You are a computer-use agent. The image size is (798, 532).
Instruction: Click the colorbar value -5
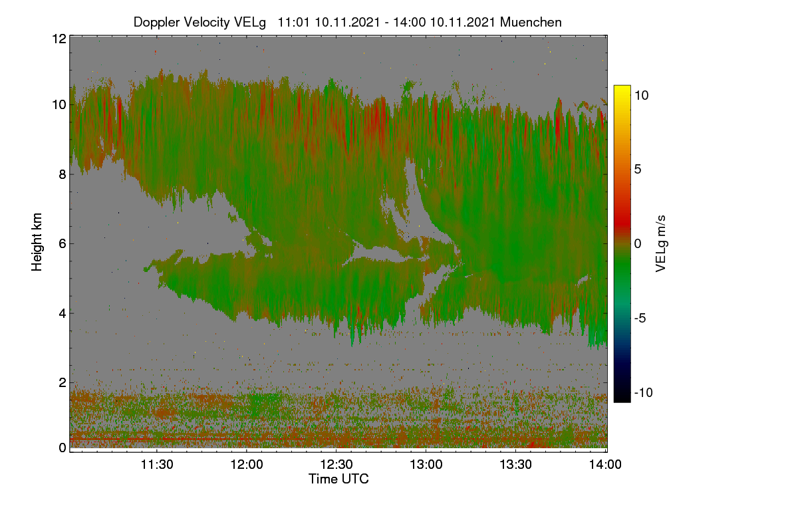[x=642, y=319]
